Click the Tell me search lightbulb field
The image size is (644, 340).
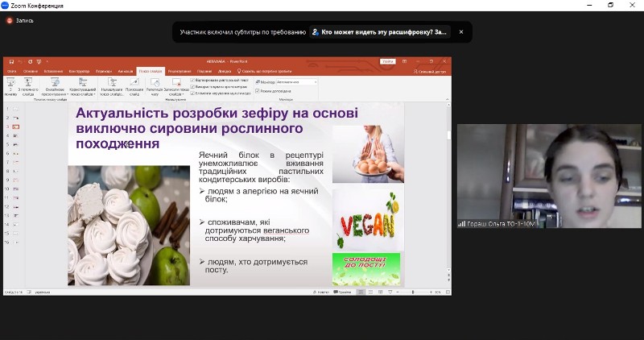tap(265, 72)
